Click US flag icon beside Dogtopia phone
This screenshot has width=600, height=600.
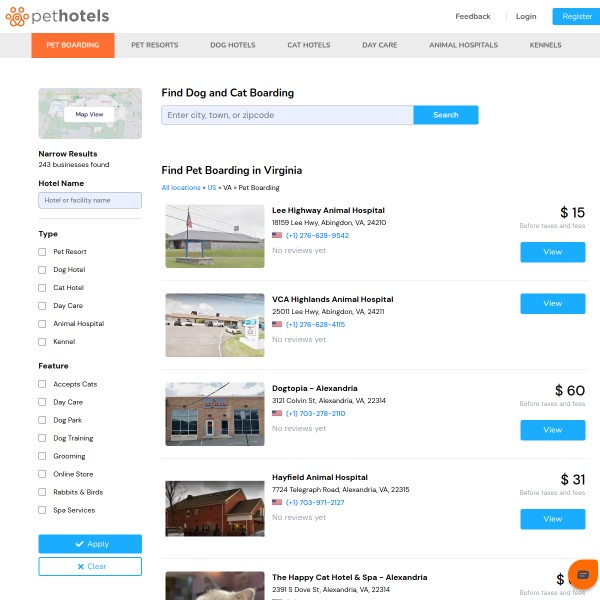(x=277, y=413)
